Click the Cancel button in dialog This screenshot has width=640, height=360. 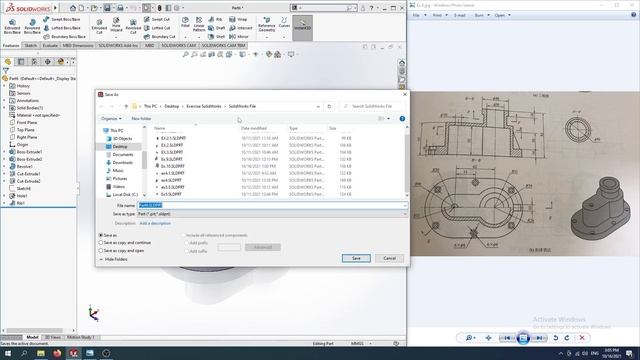389,258
